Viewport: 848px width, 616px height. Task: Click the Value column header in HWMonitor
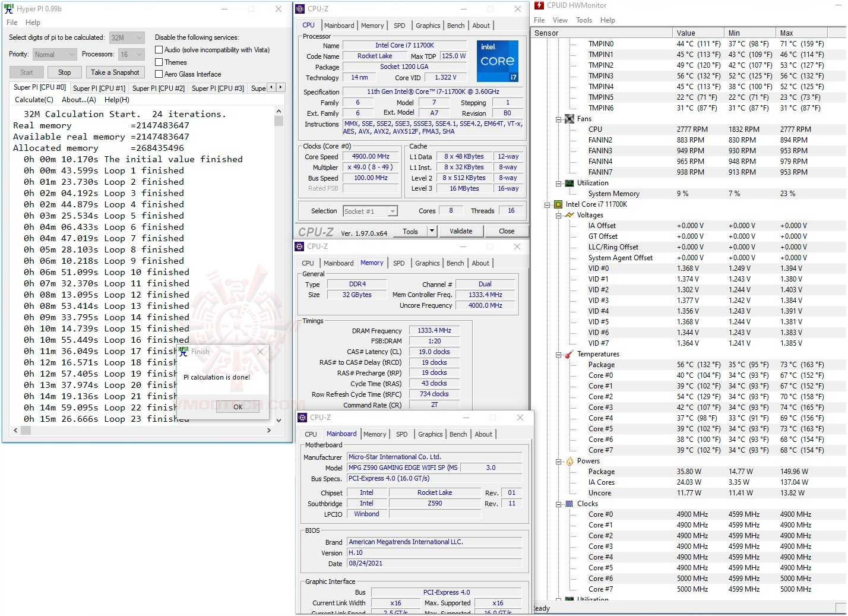(x=699, y=33)
